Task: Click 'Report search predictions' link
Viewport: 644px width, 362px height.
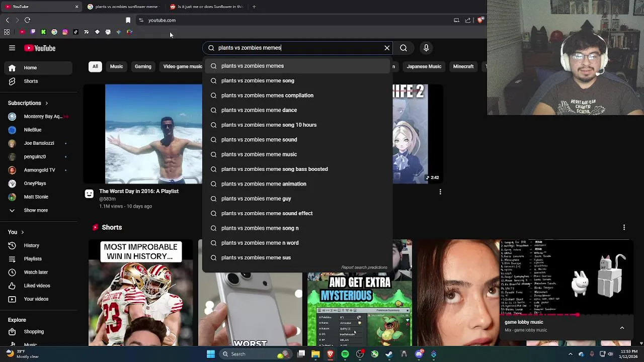Action: 364,267
